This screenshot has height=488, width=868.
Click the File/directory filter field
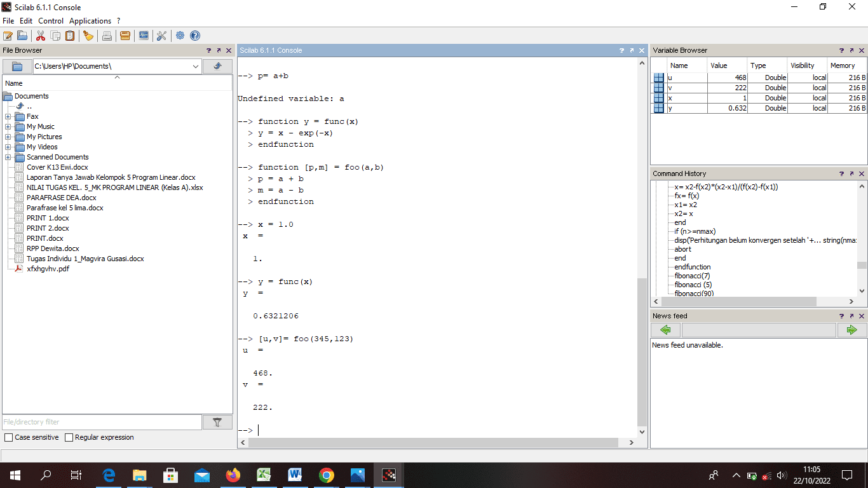click(x=102, y=422)
